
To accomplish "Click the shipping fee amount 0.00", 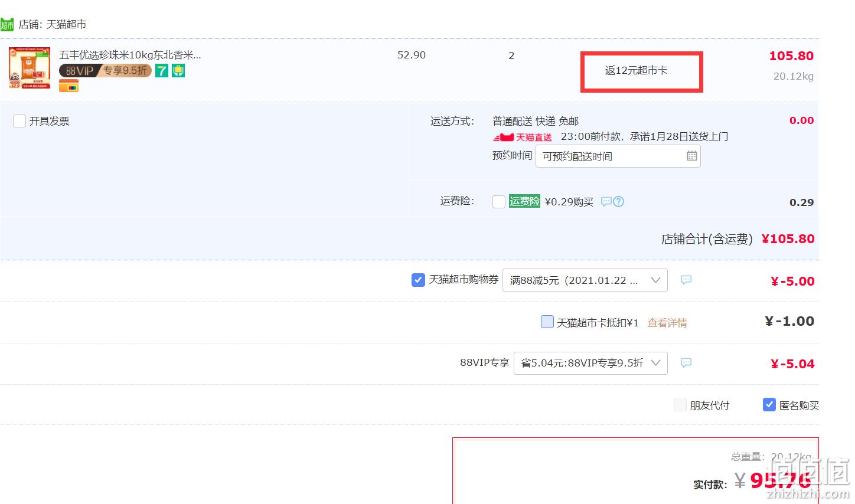I will [801, 120].
